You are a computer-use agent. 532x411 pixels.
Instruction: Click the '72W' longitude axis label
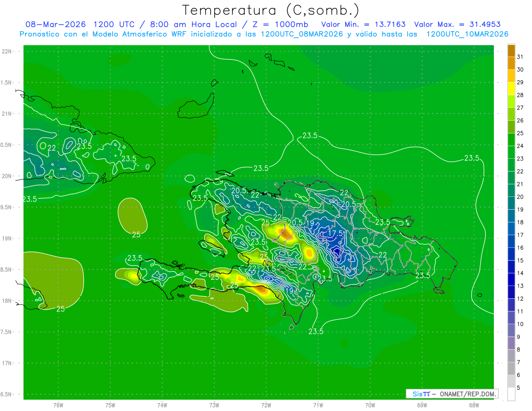(x=266, y=405)
